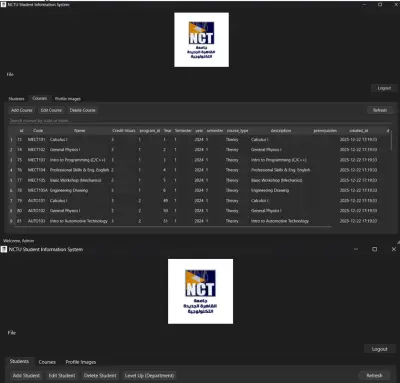This screenshot has width=400, height=383.
Task: Focus the search courses by code or name field
Action: click(200, 120)
